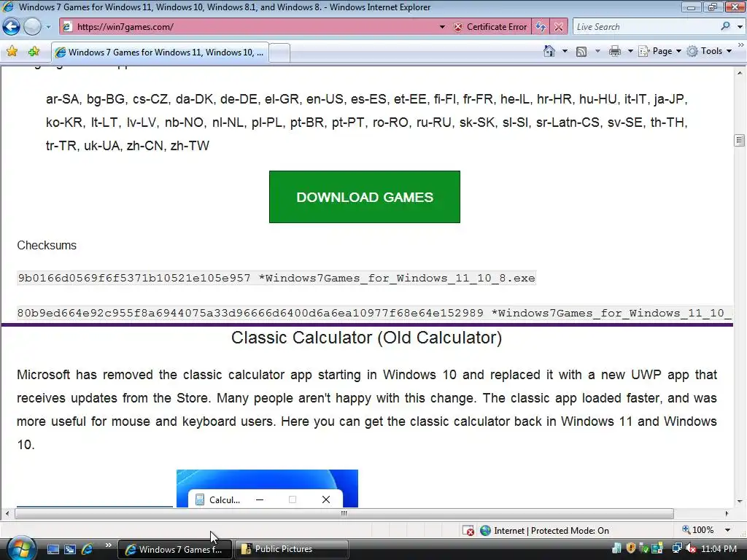Image resolution: width=747 pixels, height=560 pixels.
Task: Click the muted volume tray icon
Action: [x=691, y=548]
